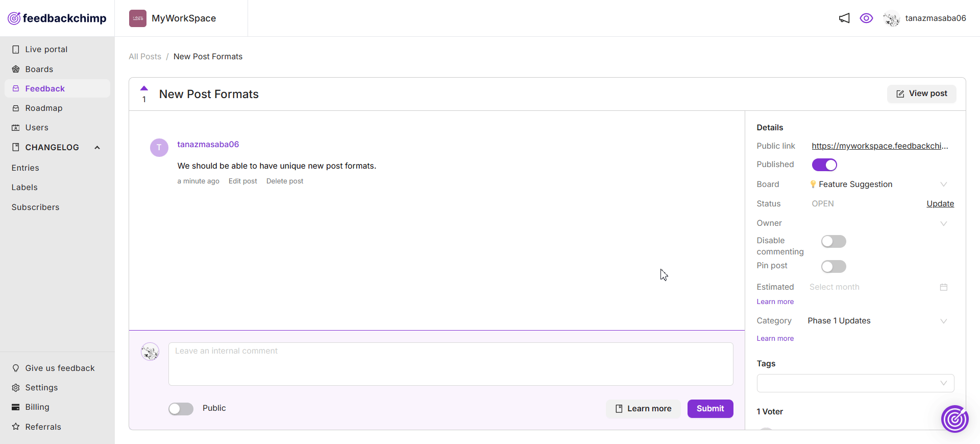Viewport: 980px width, 444px height.
Task: Select Feedback in sidebar
Action: (x=57, y=88)
